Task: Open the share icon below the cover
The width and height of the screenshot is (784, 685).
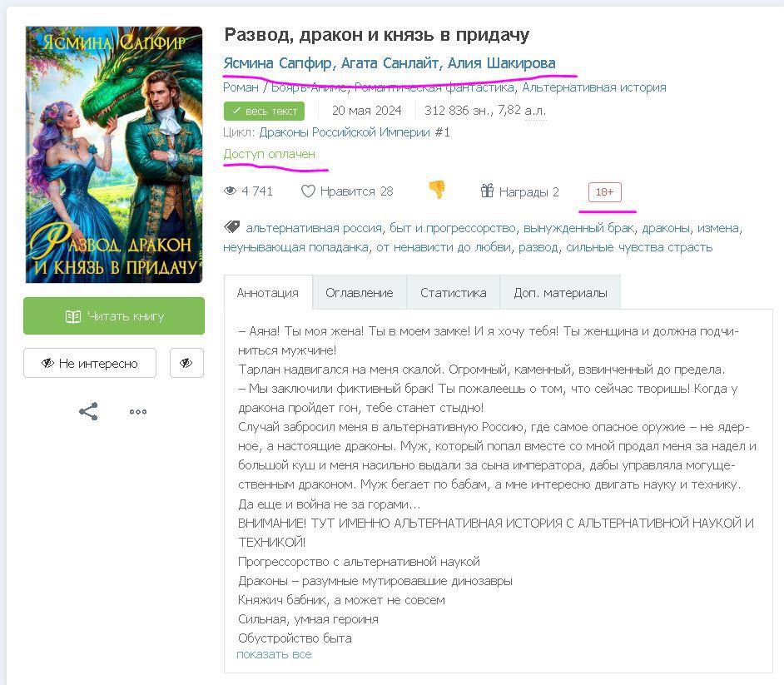Action: [x=88, y=411]
